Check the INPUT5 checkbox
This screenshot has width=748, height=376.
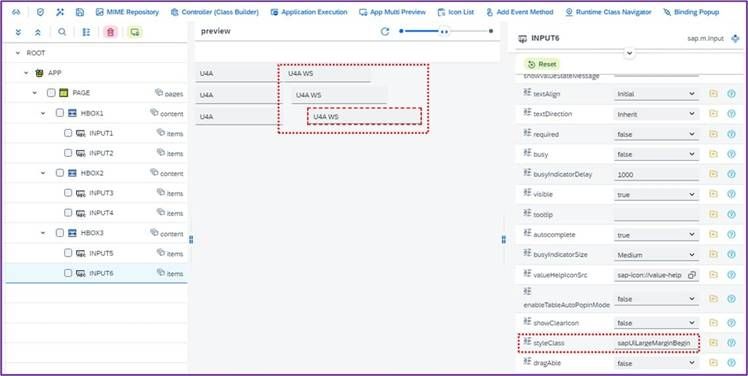pos(68,253)
